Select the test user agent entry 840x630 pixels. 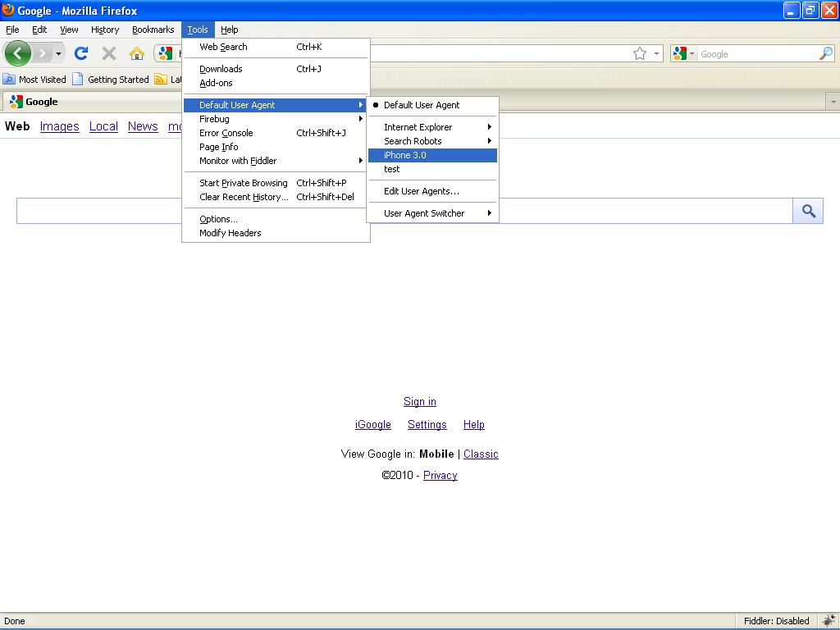pyautogui.click(x=392, y=169)
